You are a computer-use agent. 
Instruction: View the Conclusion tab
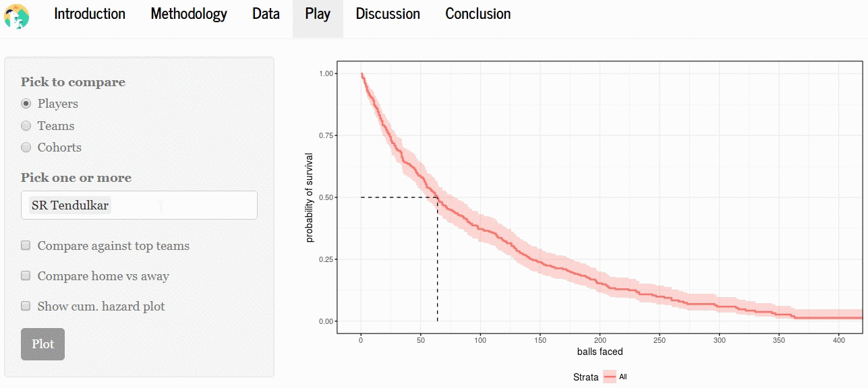478,14
